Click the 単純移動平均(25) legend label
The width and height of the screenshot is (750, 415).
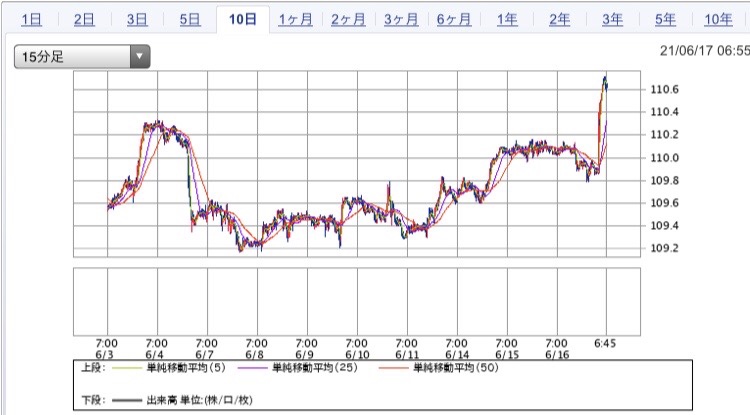315,368
